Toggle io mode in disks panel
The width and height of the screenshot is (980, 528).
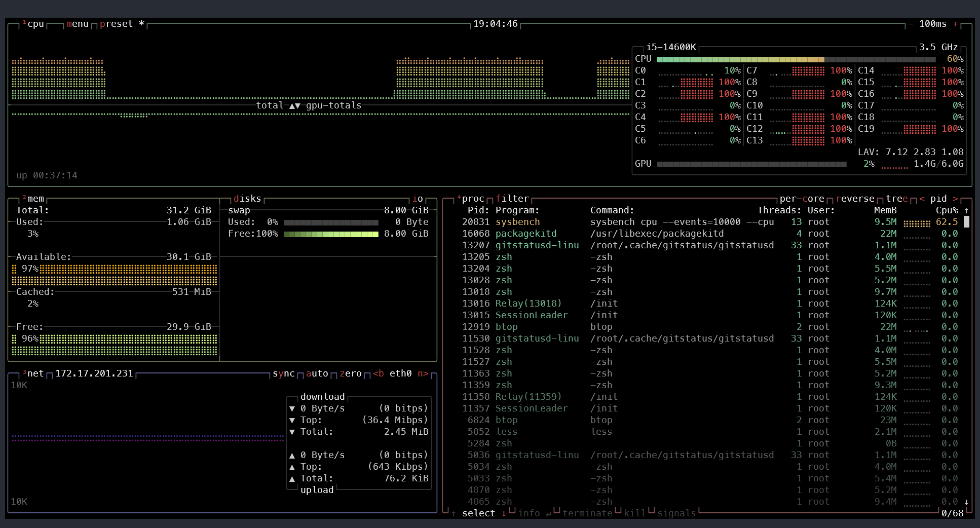[418, 199]
